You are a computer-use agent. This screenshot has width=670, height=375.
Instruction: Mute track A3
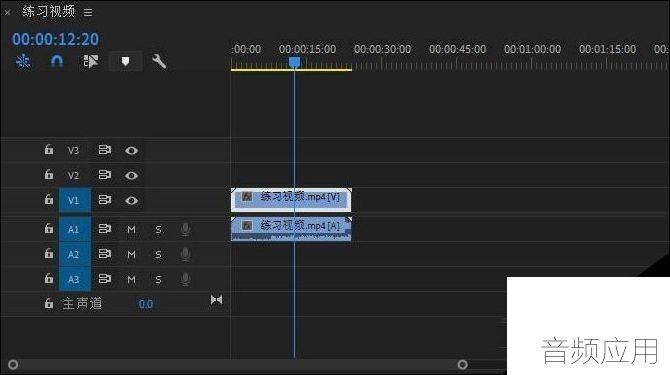[131, 279]
